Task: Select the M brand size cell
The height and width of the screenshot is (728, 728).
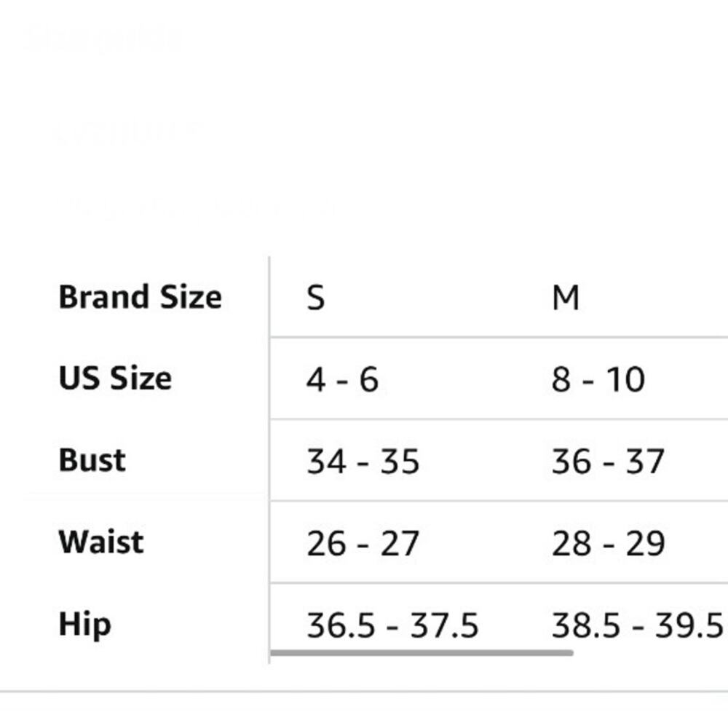Action: (x=566, y=297)
